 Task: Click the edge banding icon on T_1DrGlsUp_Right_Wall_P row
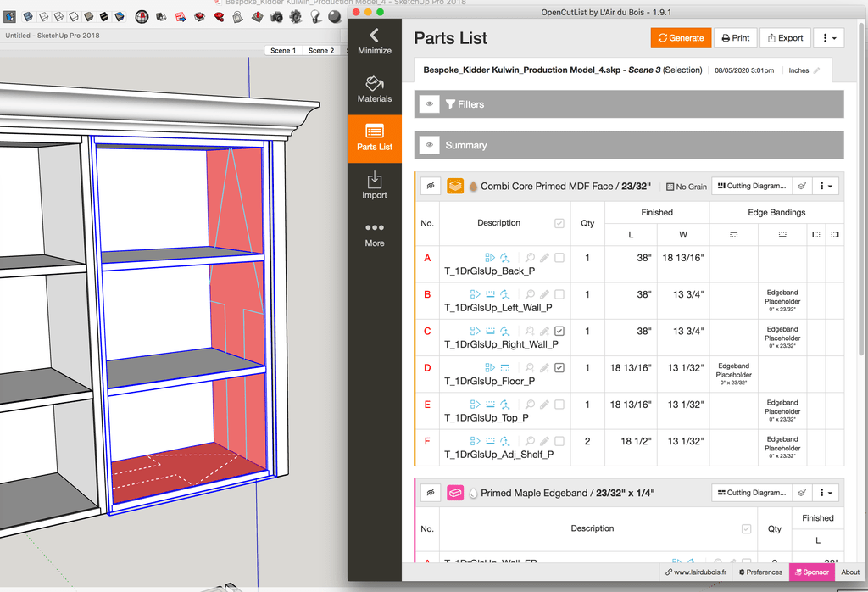[x=490, y=331]
